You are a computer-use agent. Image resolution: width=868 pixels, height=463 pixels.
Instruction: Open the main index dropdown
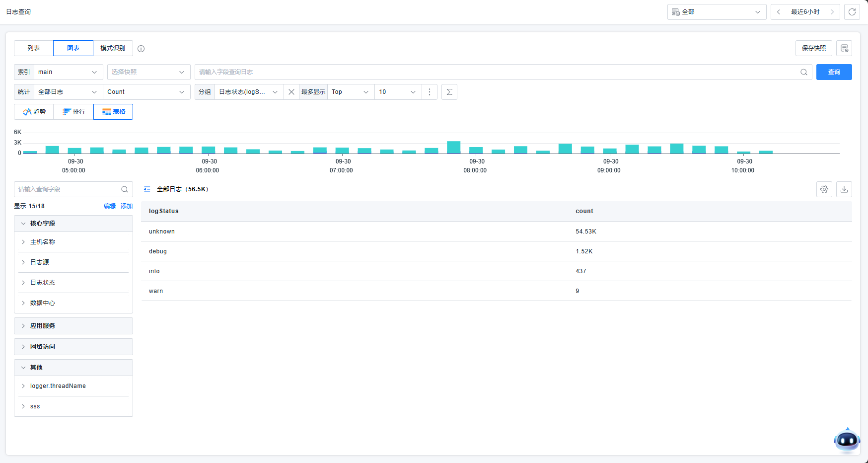click(x=68, y=72)
